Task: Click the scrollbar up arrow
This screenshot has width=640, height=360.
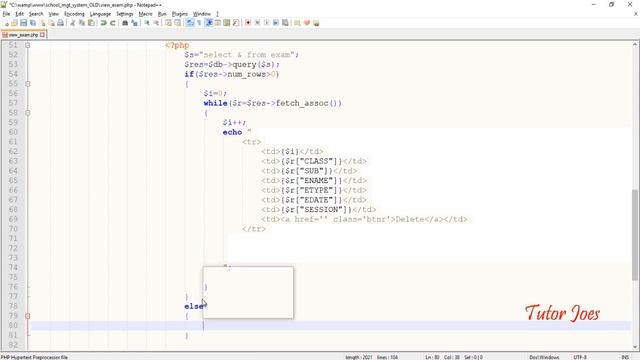Action: click(x=635, y=44)
